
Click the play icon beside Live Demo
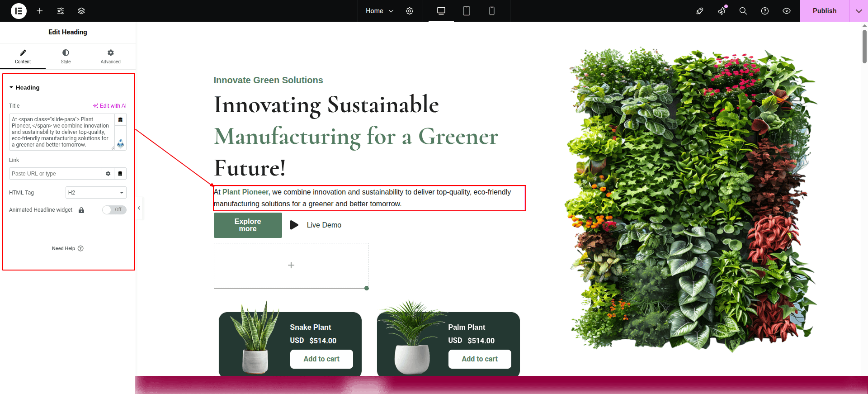click(294, 225)
